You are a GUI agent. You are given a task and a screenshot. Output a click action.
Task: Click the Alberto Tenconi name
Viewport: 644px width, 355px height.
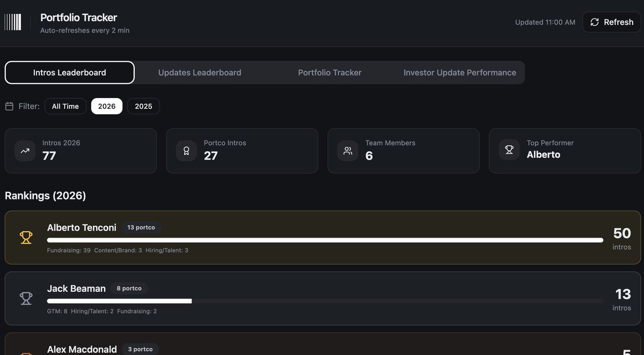(x=82, y=227)
